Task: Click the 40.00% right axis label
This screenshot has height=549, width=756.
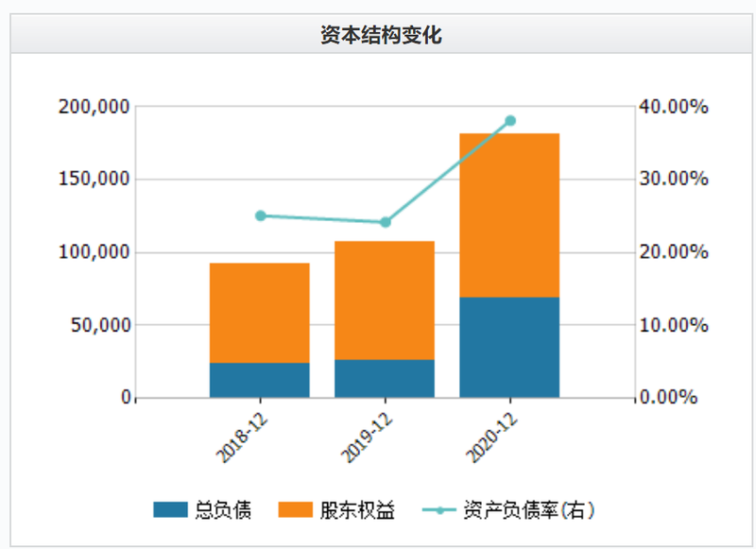Action: [x=674, y=107]
